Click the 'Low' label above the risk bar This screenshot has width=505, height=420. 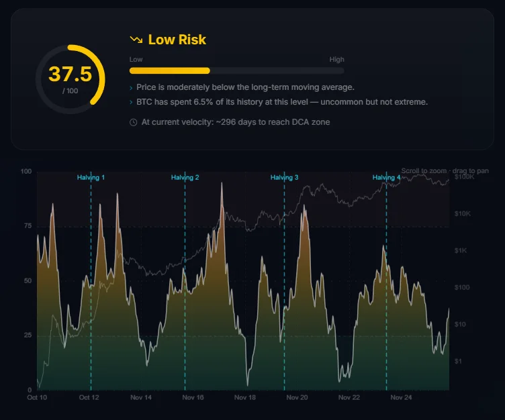tap(136, 60)
